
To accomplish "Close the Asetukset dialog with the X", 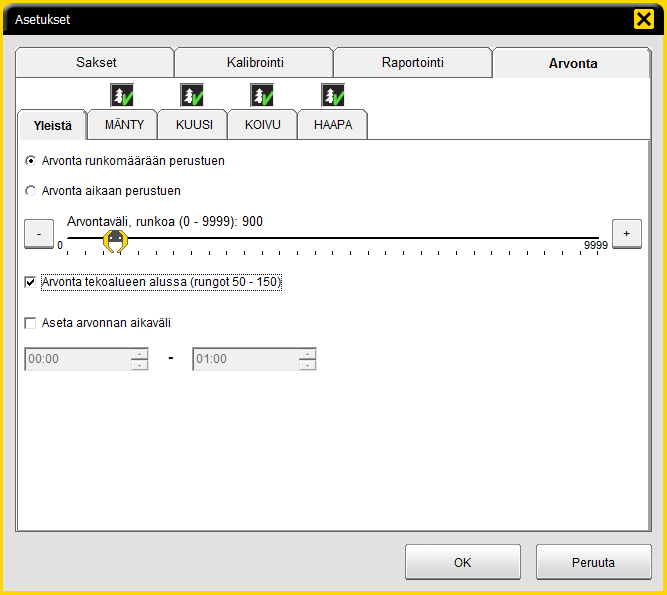I will (x=644, y=19).
